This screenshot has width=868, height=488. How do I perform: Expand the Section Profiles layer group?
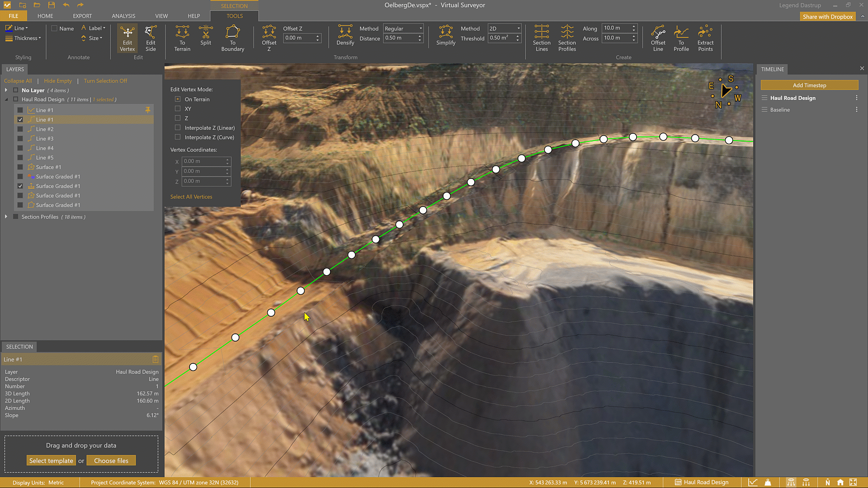(6, 217)
